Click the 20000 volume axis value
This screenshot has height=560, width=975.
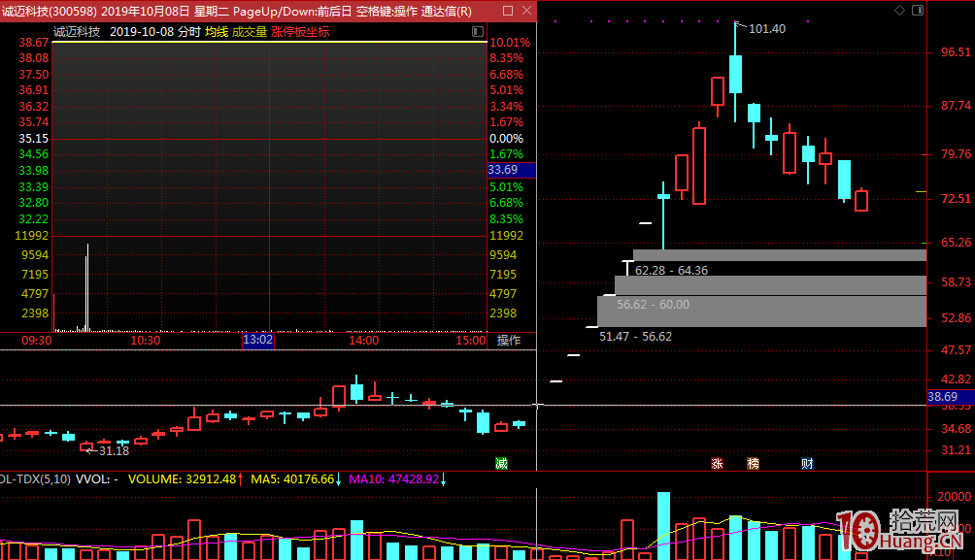click(x=954, y=497)
